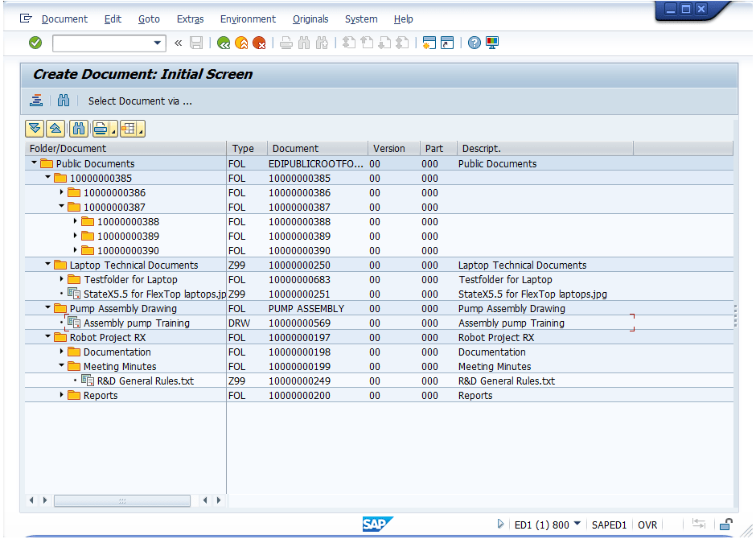Collapse the Robot Project RX folder
Viewport: 756px width, 539px height.
[47, 336]
